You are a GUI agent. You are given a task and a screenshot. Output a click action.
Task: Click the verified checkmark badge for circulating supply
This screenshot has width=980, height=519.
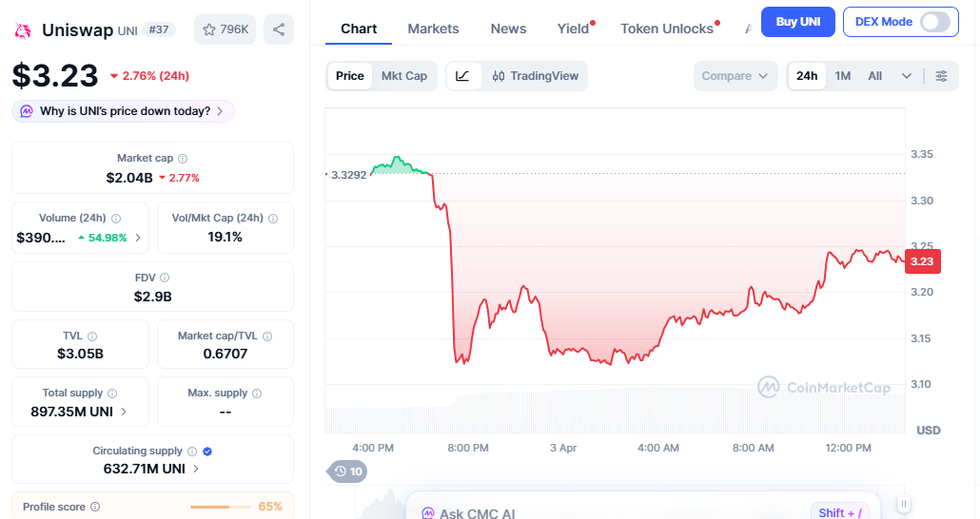[x=207, y=451]
